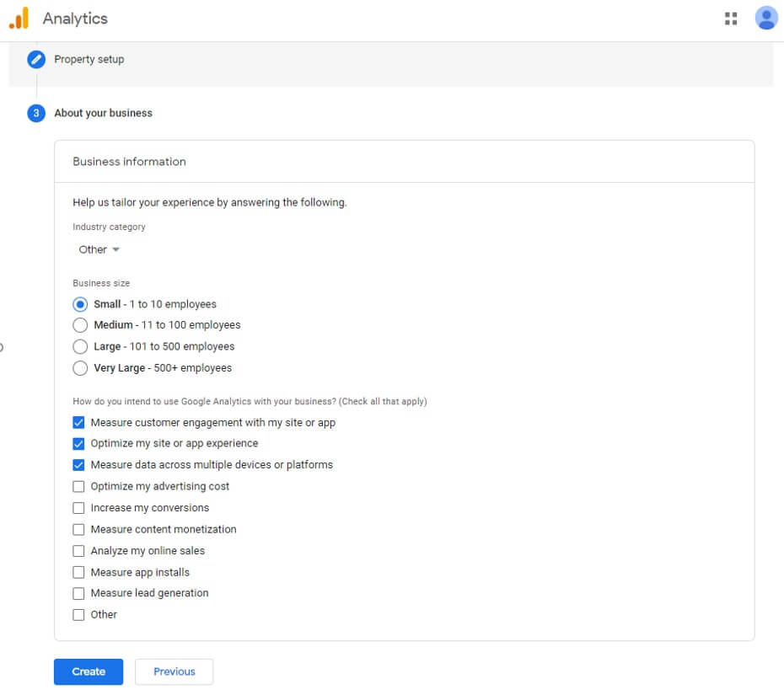Select Medium 11 to 100 employees
Screen dimensions: 784x695
pos(80,325)
